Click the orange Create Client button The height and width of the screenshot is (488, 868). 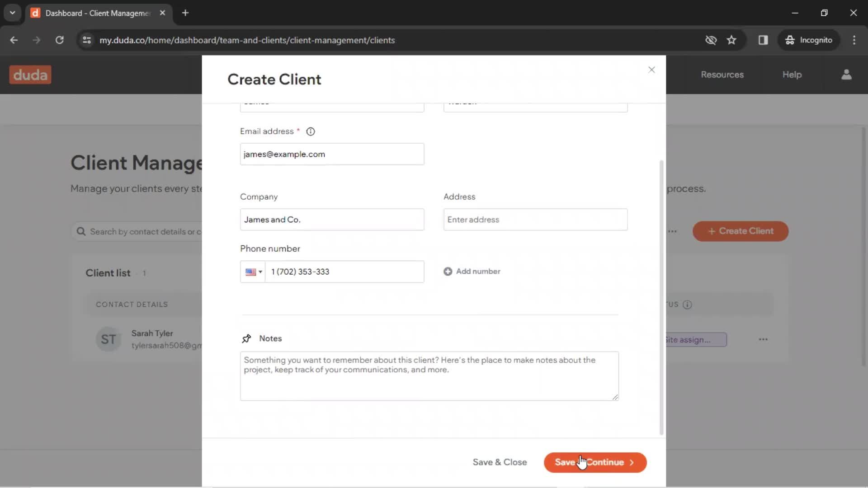pyautogui.click(x=741, y=231)
